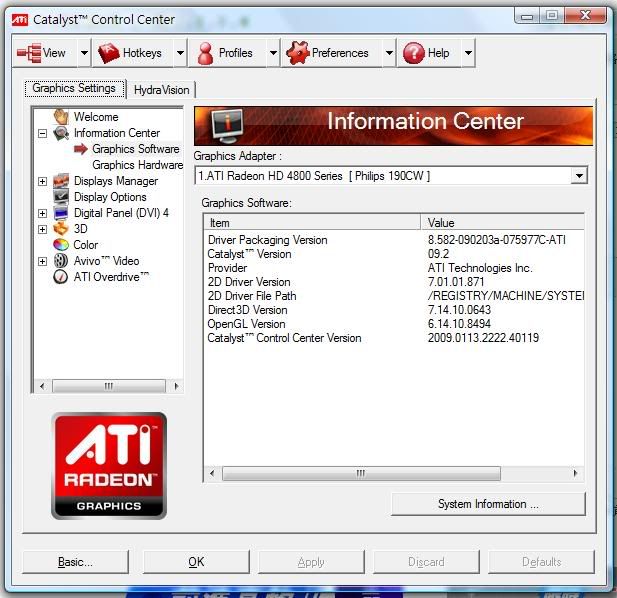This screenshot has width=617, height=598.
Task: Select the Catalyst Version 09.2 value
Action: 438,254
